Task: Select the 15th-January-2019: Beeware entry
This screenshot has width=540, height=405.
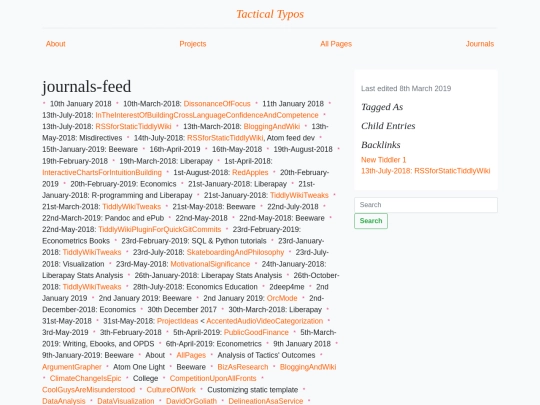Action: [x=90, y=149]
